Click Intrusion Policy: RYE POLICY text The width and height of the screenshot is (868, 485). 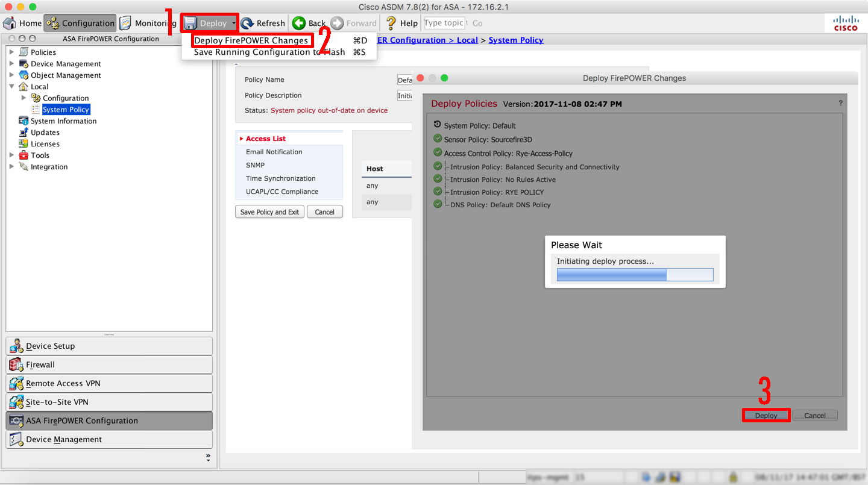497,192
